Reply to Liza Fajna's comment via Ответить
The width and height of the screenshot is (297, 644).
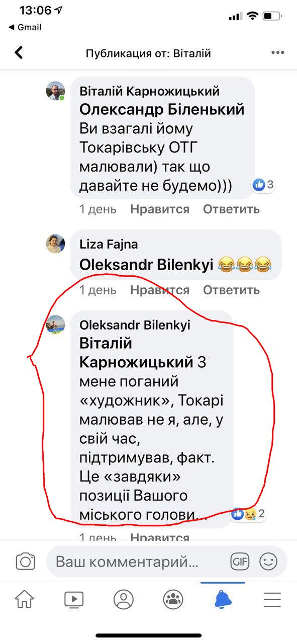coord(232,290)
